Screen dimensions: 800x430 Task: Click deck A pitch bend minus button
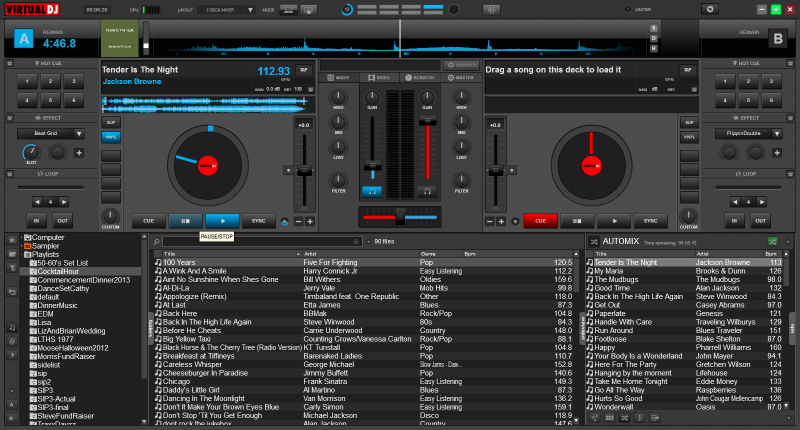tap(298, 221)
